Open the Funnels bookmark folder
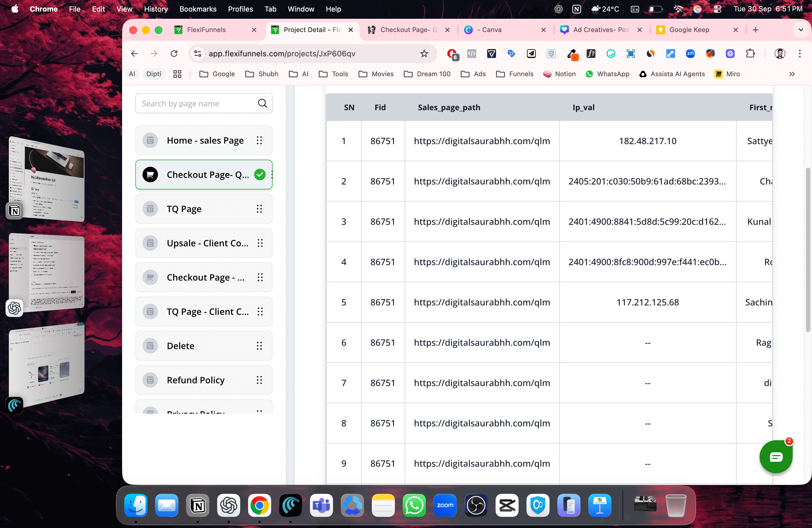This screenshot has height=528, width=812. (x=515, y=74)
